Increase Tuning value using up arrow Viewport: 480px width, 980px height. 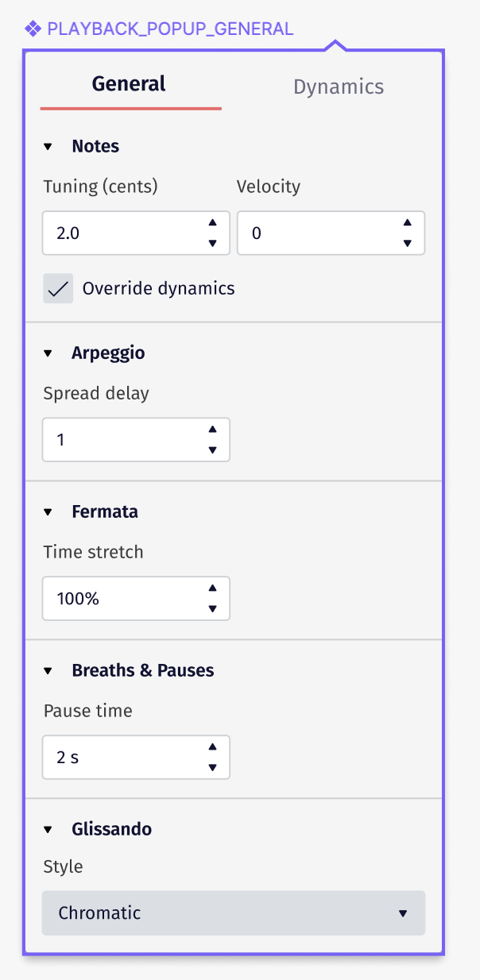211,223
